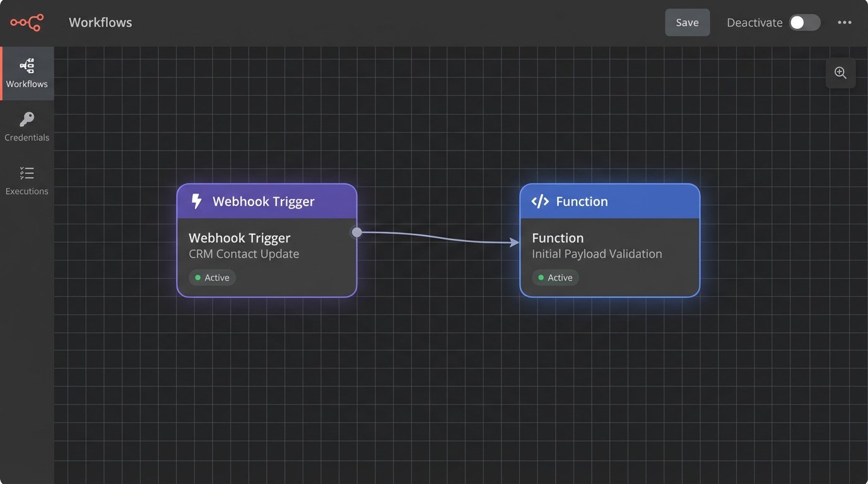Open the Webhook Trigger node header

coord(265,201)
